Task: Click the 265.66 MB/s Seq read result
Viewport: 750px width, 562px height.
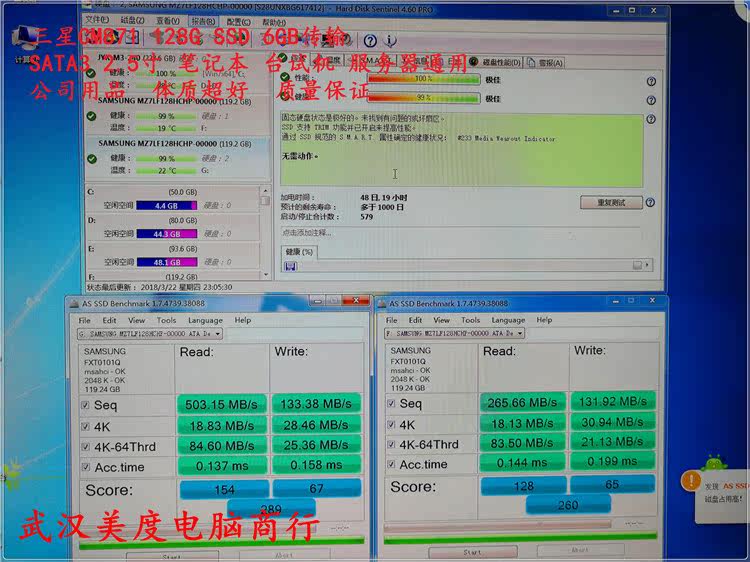Action: [522, 403]
